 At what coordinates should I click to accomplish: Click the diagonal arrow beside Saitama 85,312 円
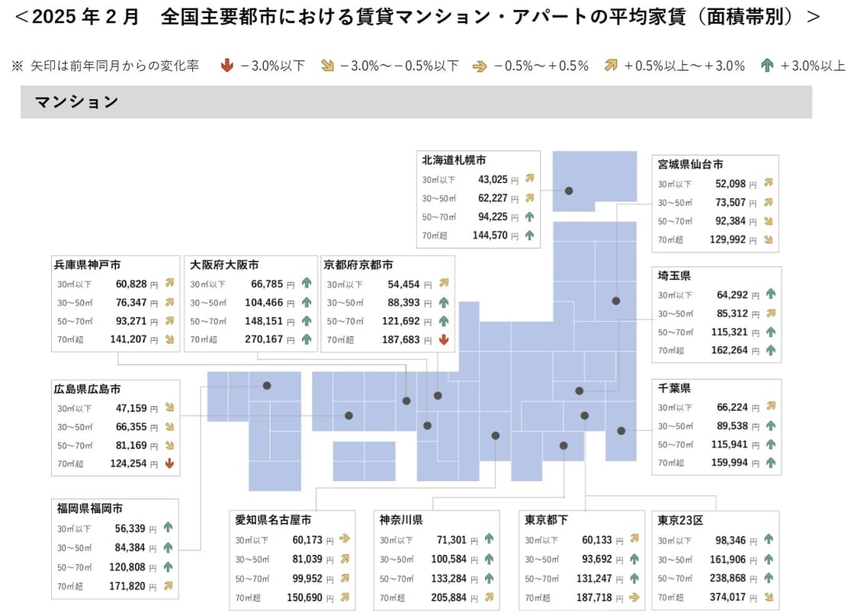point(771,313)
